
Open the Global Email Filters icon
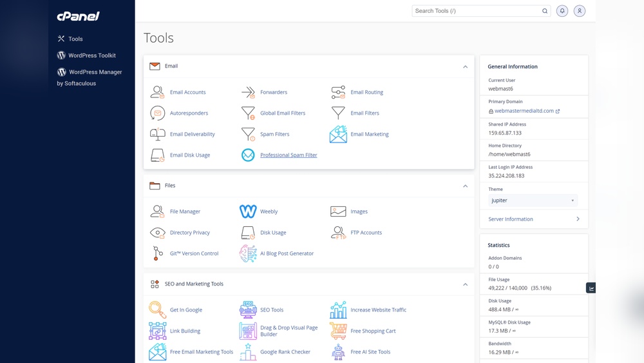point(248,113)
